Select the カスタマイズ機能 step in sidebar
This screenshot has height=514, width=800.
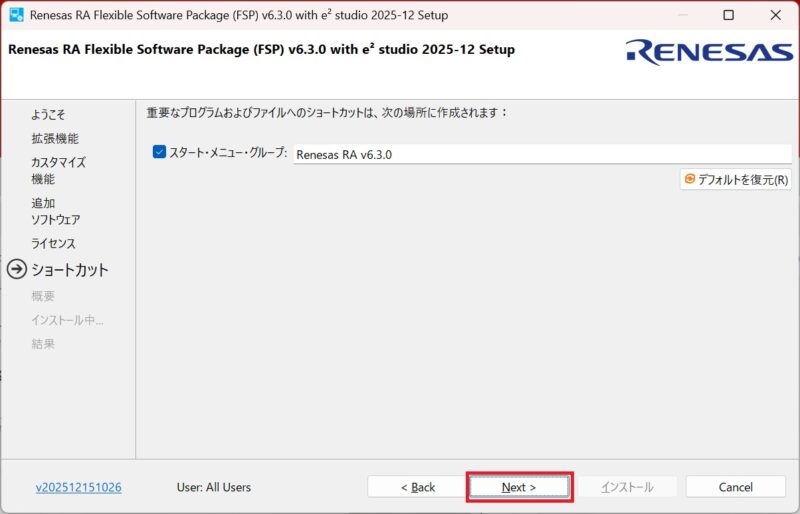point(58,170)
